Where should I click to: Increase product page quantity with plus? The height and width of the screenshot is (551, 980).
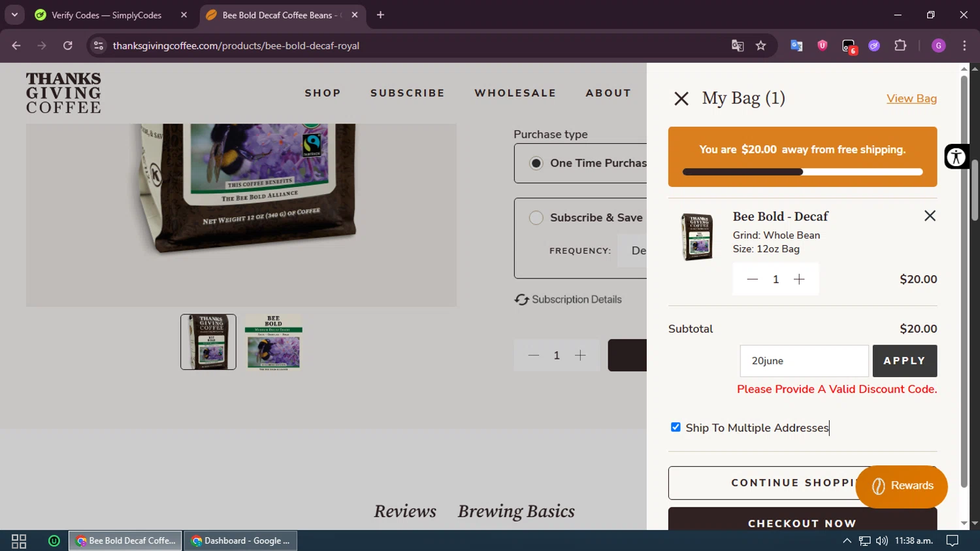tap(580, 356)
